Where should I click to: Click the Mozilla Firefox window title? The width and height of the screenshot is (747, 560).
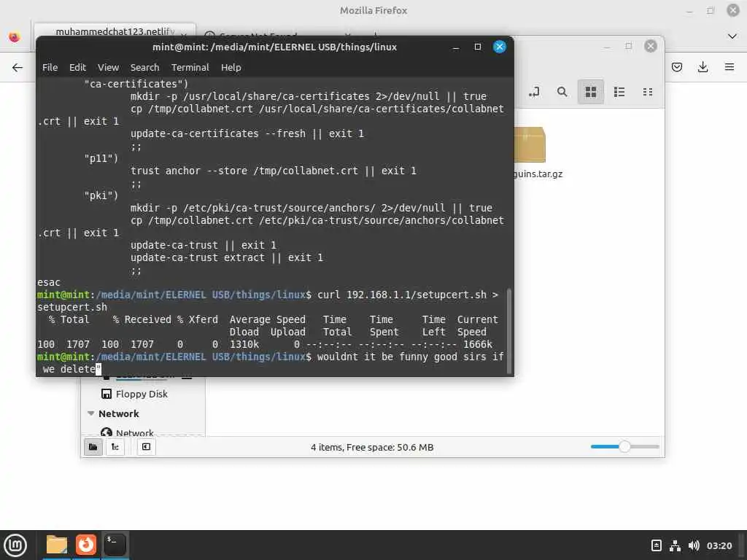click(x=373, y=10)
